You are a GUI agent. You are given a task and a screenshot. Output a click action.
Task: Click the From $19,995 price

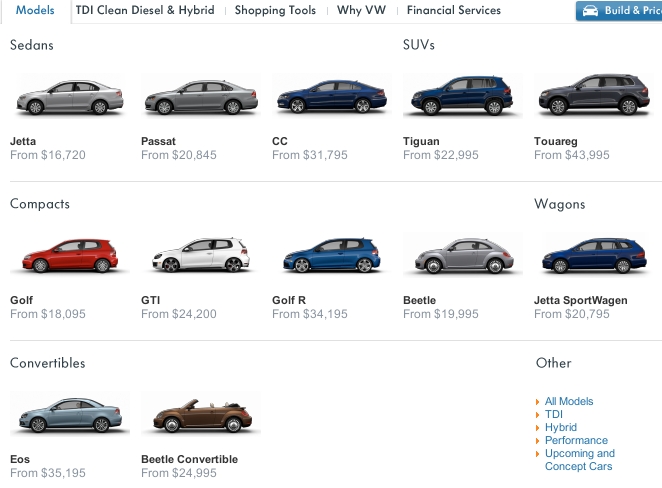[441, 314]
